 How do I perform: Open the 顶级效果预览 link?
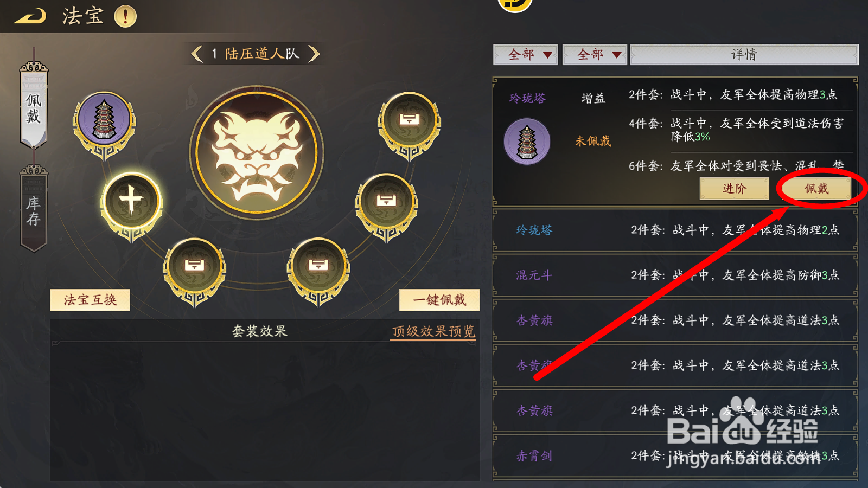click(433, 331)
